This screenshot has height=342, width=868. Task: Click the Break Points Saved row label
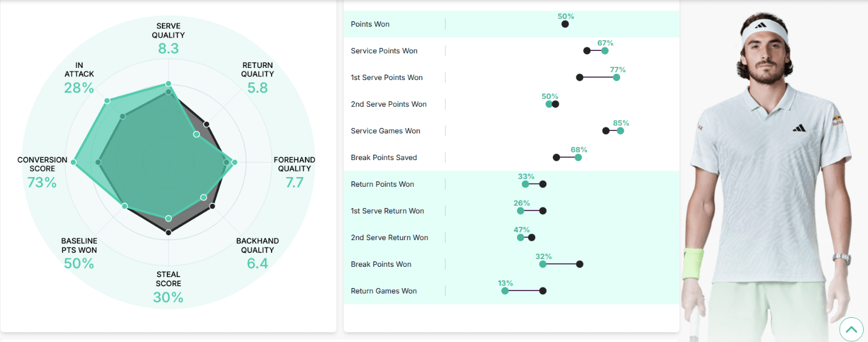[x=384, y=158]
